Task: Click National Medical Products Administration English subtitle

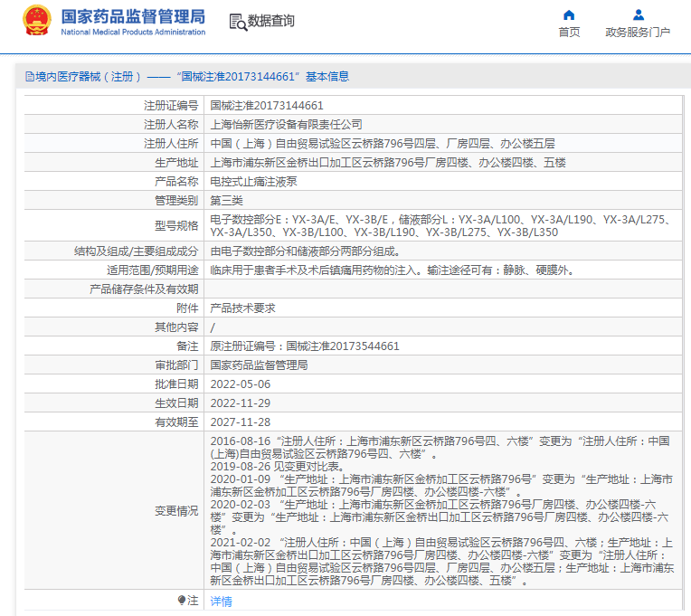Action: pyautogui.click(x=133, y=32)
